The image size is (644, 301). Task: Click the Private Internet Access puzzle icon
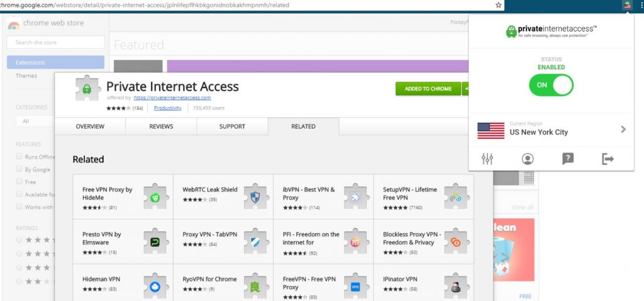(87, 88)
